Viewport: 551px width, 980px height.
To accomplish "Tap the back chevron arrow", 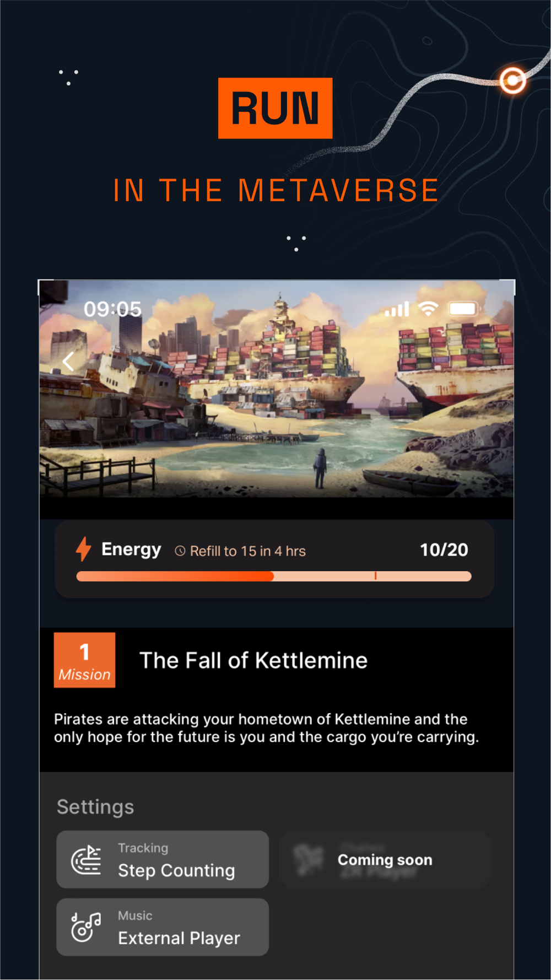I will pyautogui.click(x=68, y=362).
